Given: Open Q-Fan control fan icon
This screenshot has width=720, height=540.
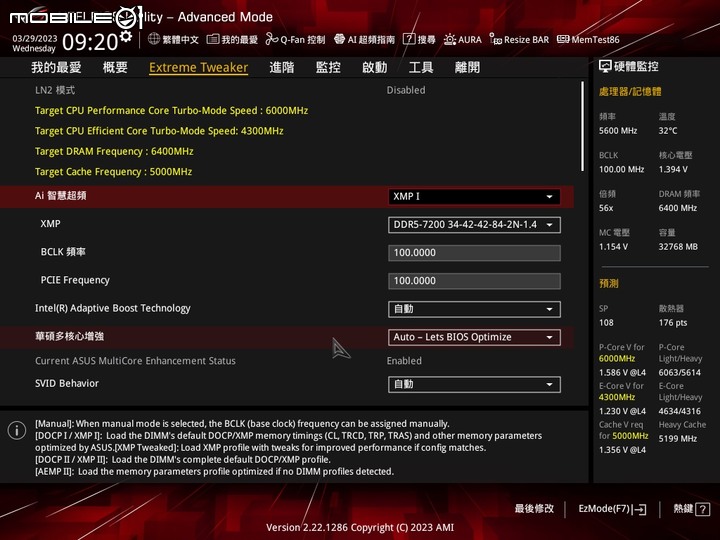Looking at the screenshot, I should 271,39.
